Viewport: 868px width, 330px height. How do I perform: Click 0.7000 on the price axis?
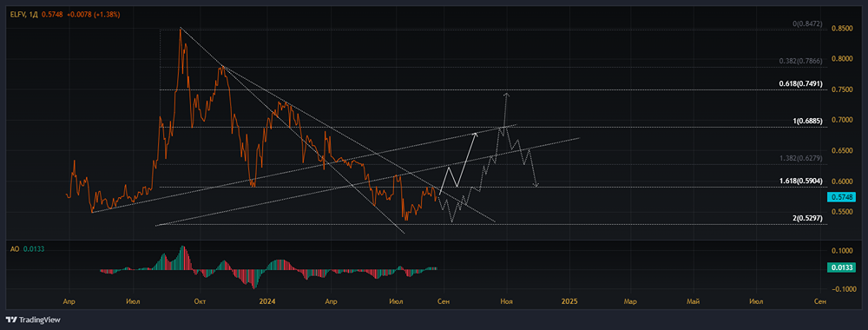841,120
